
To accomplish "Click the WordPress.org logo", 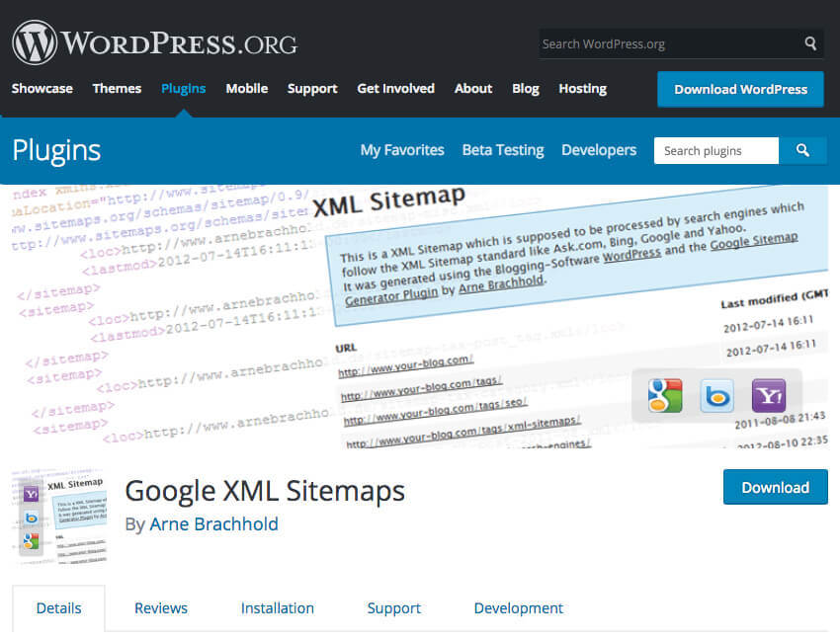I will [x=154, y=42].
